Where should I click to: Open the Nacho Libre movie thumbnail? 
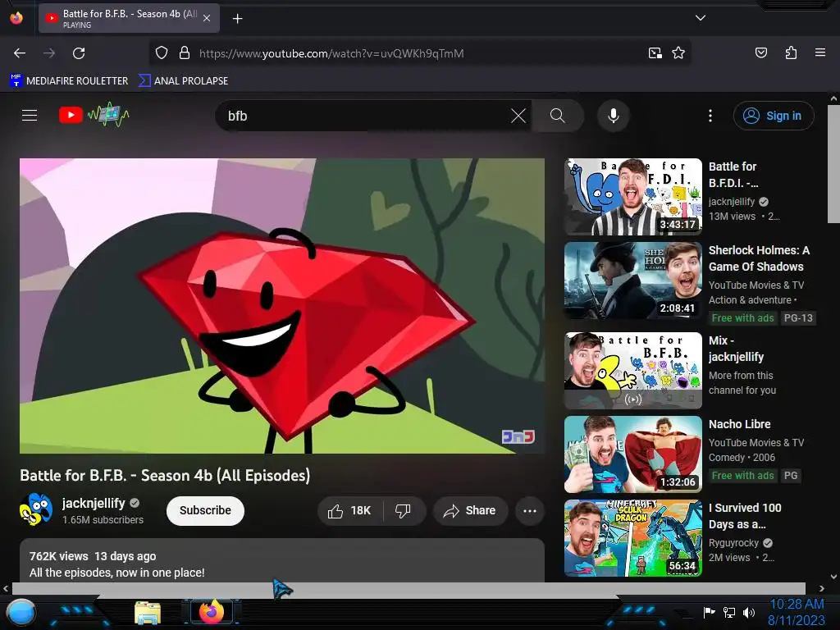[633, 454]
